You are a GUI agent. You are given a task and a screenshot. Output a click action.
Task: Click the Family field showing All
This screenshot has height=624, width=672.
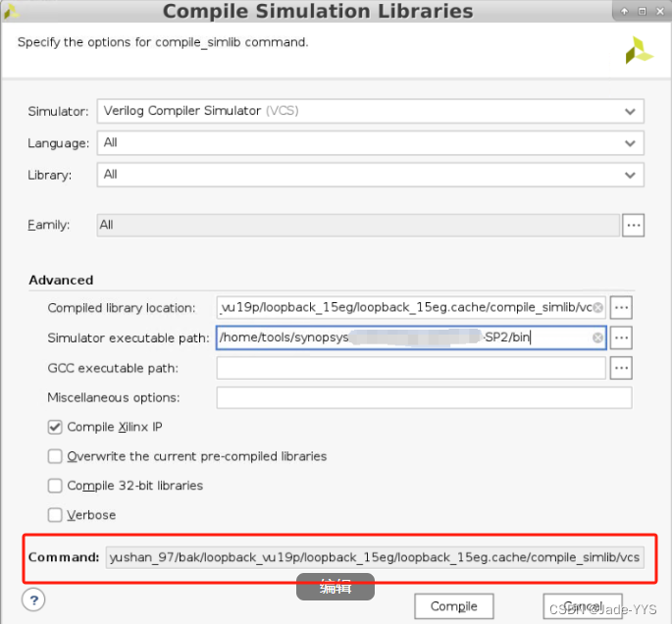358,225
